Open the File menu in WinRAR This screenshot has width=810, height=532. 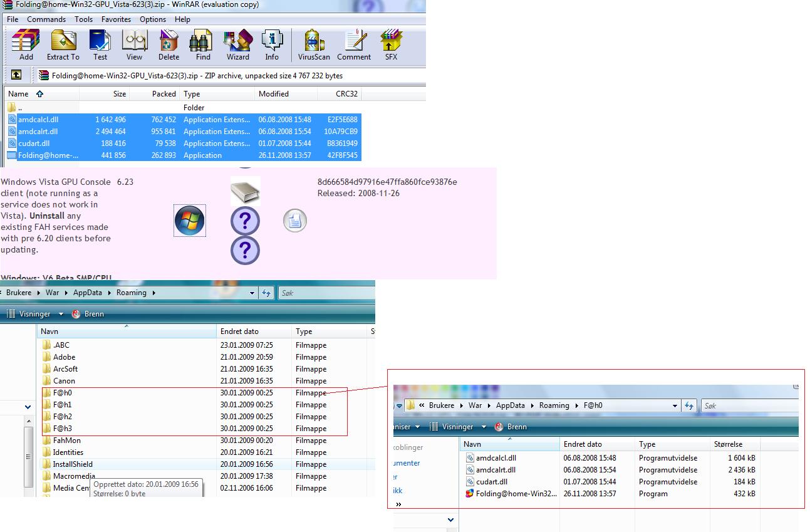tap(13, 19)
